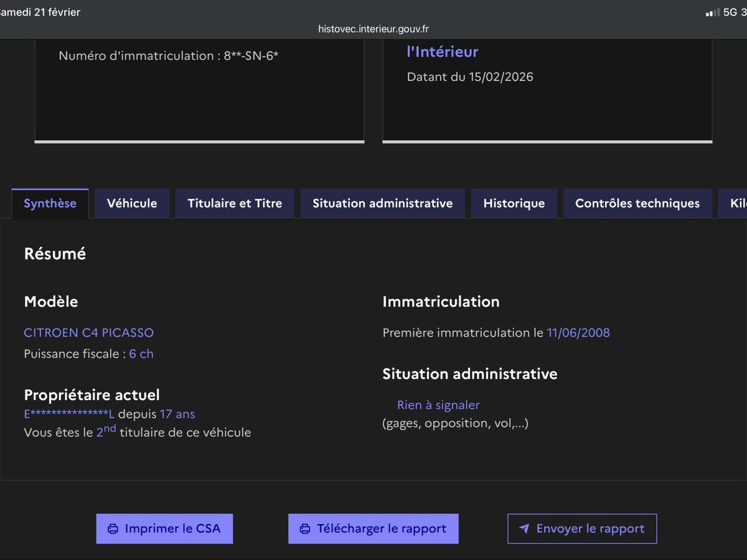Tap the histovec.interieur.gouv.fr address bar
This screenshot has height=560, width=747.
tap(373, 29)
